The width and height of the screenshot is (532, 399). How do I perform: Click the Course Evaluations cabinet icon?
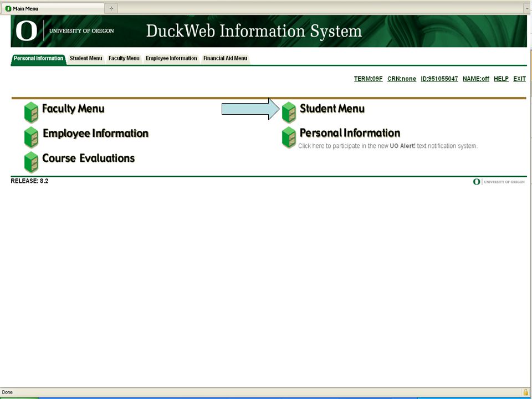pos(31,162)
